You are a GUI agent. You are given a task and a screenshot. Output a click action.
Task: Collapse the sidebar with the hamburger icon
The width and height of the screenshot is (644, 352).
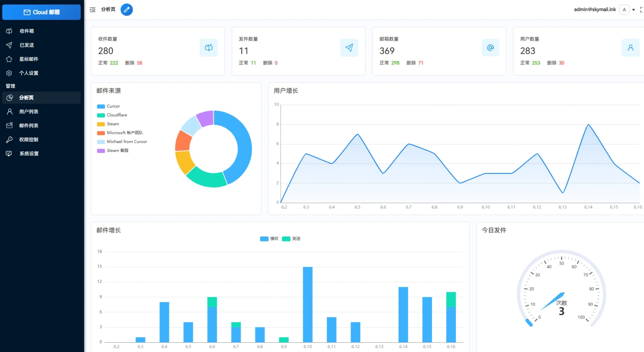click(x=93, y=10)
